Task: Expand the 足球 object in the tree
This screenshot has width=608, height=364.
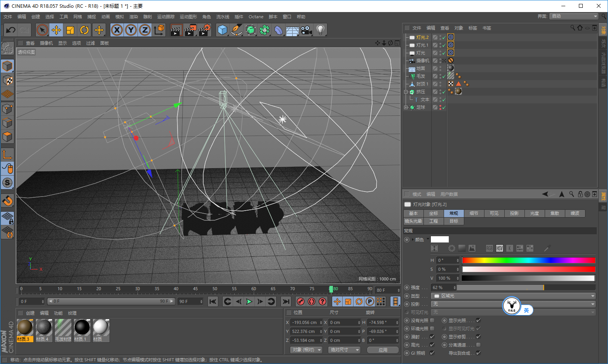Action: 406,108
